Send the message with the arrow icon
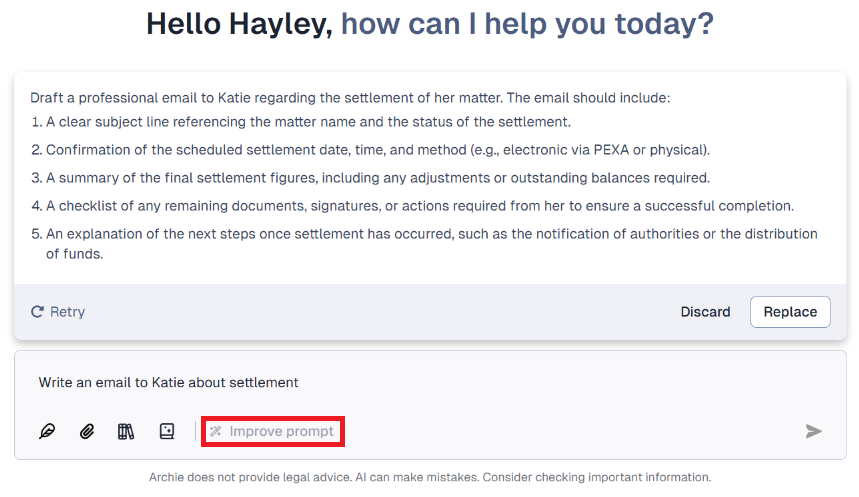Image resolution: width=859 pixels, height=497 pixels. point(814,431)
